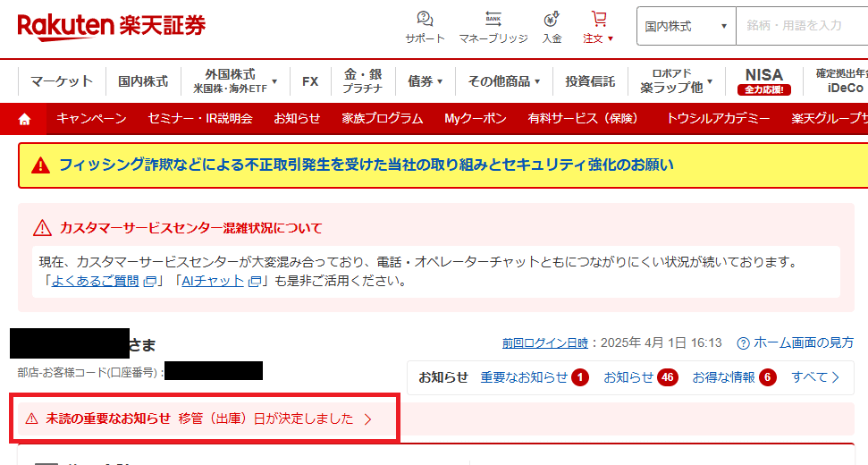Open the お得な情報 link
This screenshot has height=465, width=868.
[x=723, y=377]
